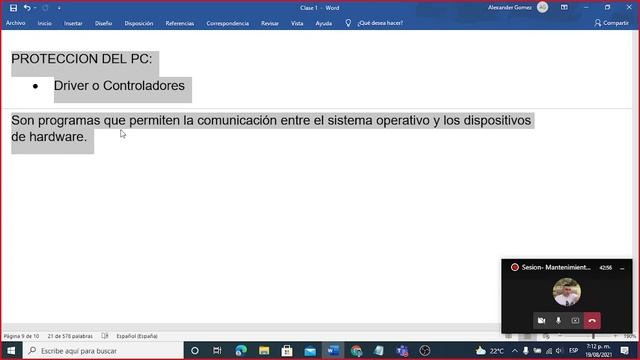Open Microsoft Edge from the taskbar

pyautogui.click(x=241, y=351)
